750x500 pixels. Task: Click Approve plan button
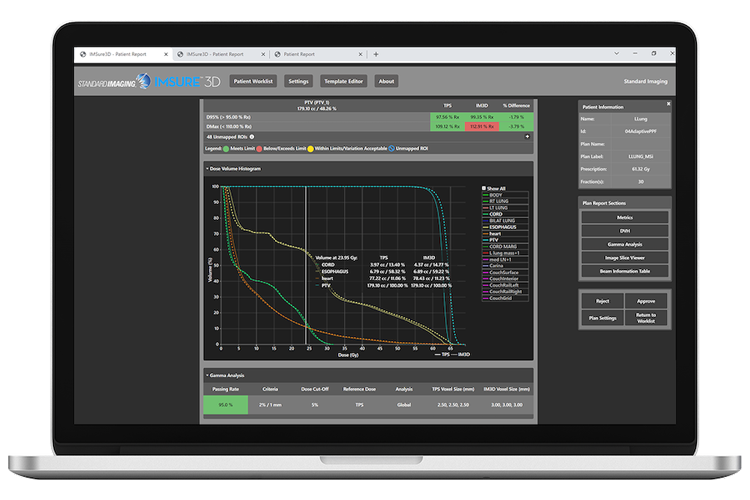[x=646, y=301]
